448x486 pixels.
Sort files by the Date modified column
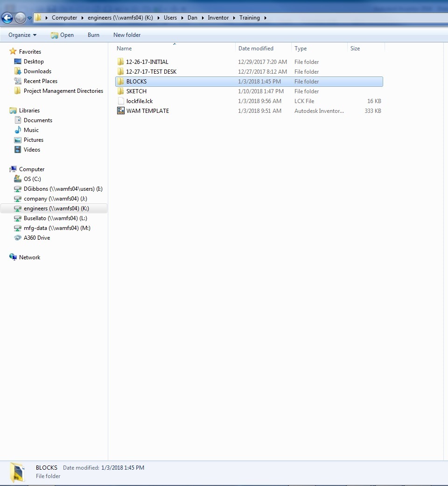tap(256, 48)
